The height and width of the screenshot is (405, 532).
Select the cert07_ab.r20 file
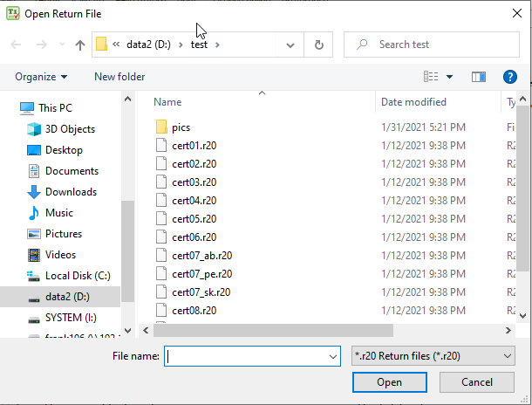201,256
